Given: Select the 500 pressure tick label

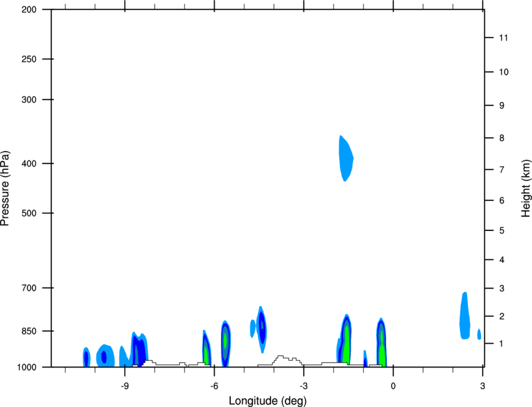Looking at the screenshot, I should pos(29,213).
